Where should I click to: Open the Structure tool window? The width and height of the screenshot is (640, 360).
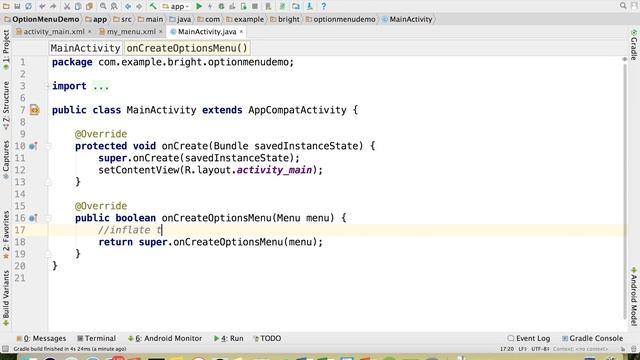tap(6, 105)
